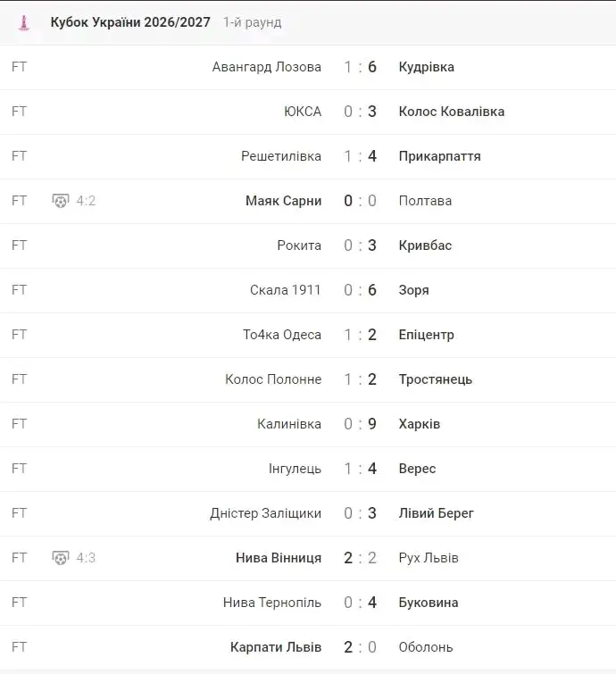Click the 4:2 penalty result for Маяк Сарни
This screenshot has width=616, height=674.
click(x=86, y=201)
